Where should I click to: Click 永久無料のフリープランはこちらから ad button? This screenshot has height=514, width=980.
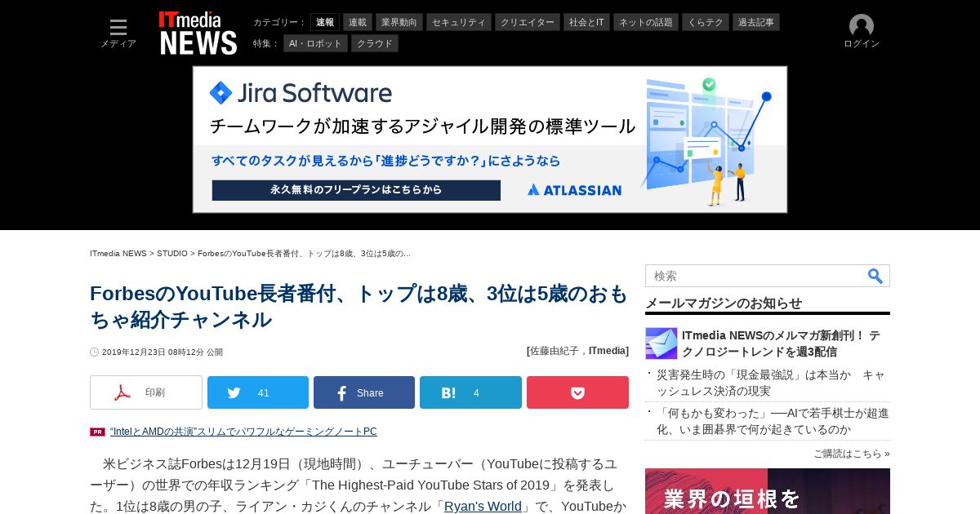point(356,190)
